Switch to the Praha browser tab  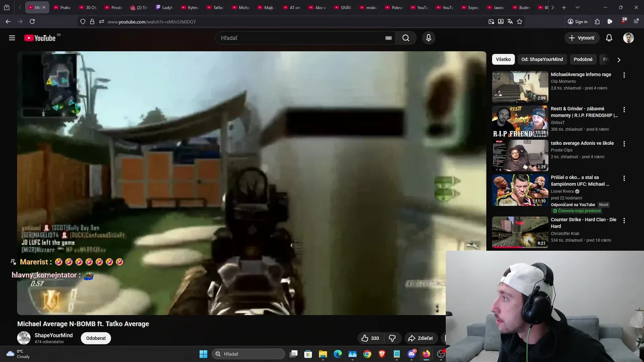(x=62, y=8)
